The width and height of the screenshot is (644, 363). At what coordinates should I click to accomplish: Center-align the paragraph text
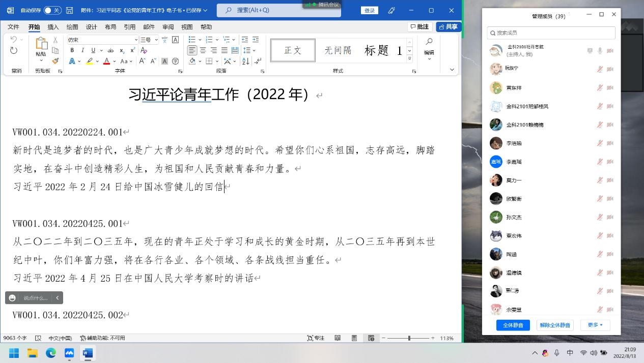203,50
